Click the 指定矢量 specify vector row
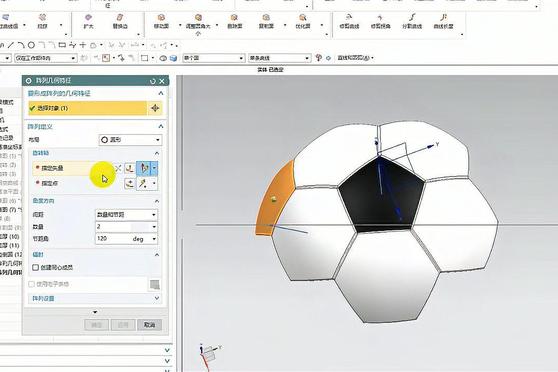Screen dimensions: 558x372 [73, 168]
